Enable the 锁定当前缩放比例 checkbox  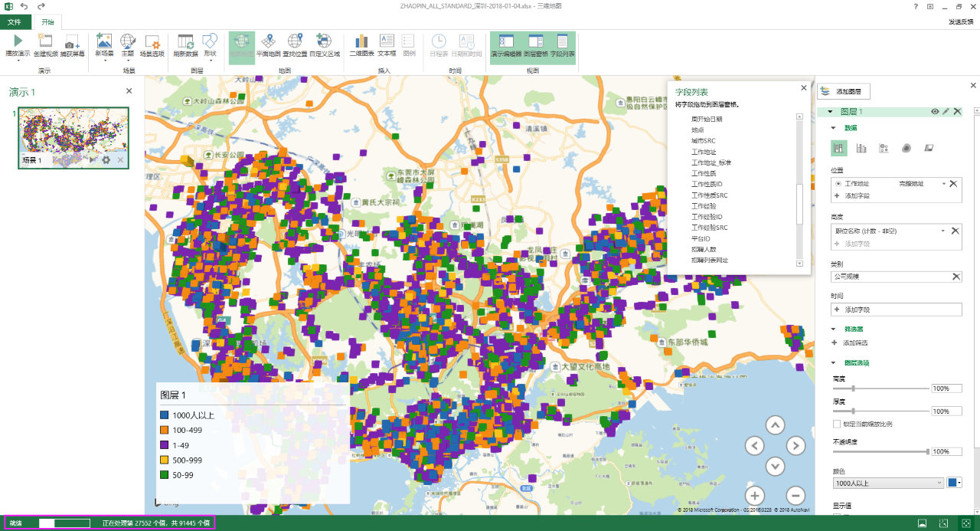point(836,424)
